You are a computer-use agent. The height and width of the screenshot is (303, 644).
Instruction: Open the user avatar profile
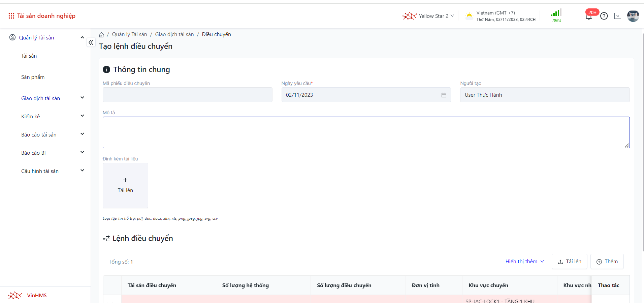(x=633, y=16)
